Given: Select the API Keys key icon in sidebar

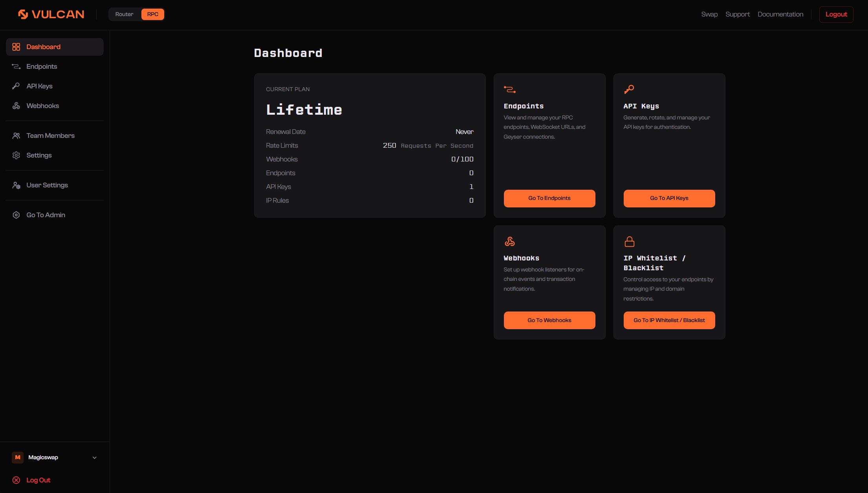Looking at the screenshot, I should (16, 86).
